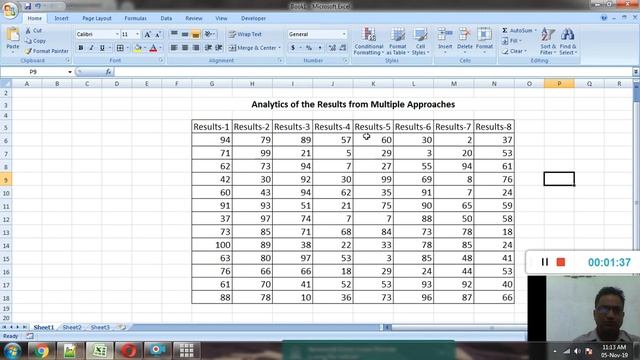Switch to Sheet3 tab
This screenshot has height=360, width=640.
click(x=100, y=327)
